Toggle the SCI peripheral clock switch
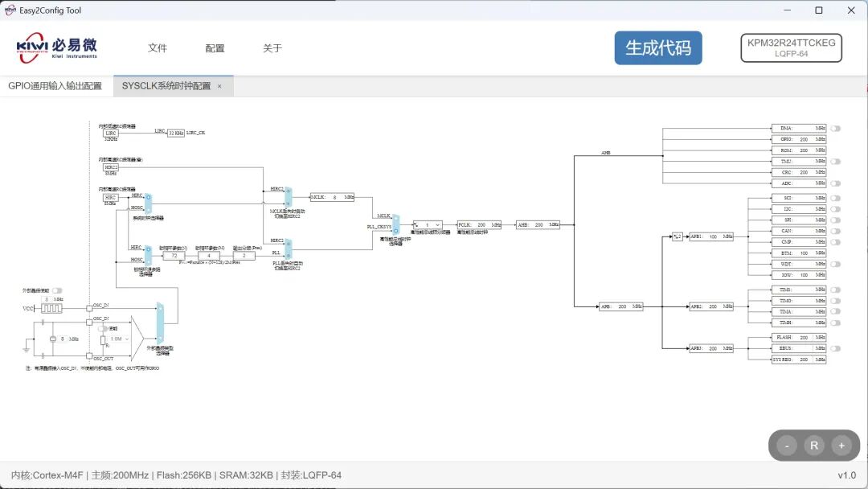 click(x=835, y=199)
